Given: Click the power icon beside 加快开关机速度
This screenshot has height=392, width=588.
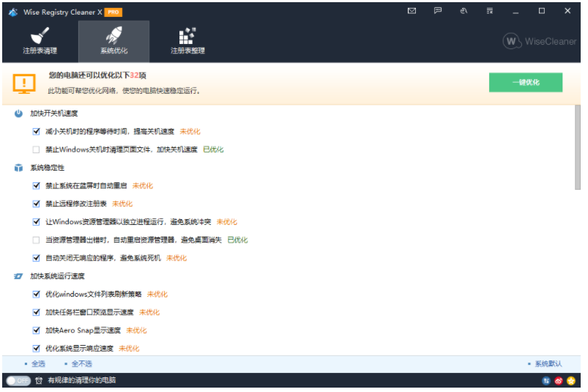Looking at the screenshot, I should click(x=18, y=114).
